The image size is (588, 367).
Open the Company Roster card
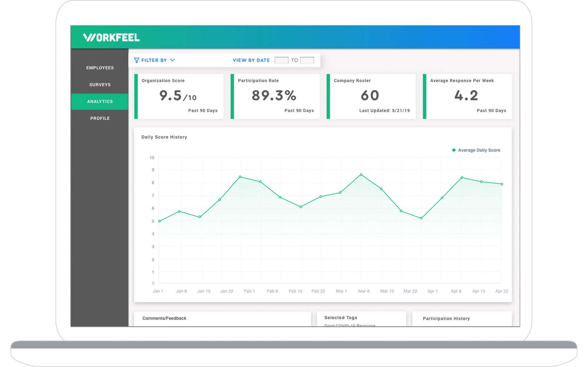pos(371,96)
